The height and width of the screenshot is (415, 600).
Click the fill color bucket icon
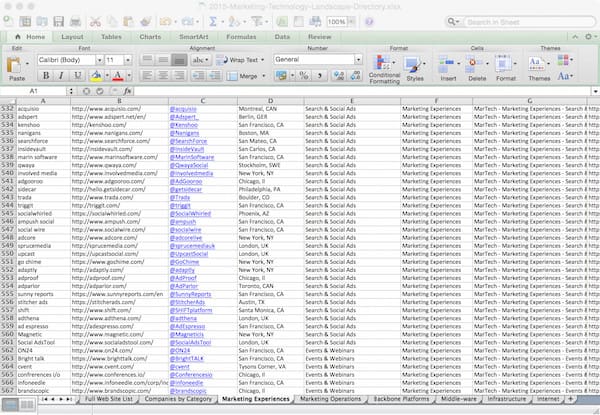coord(96,76)
